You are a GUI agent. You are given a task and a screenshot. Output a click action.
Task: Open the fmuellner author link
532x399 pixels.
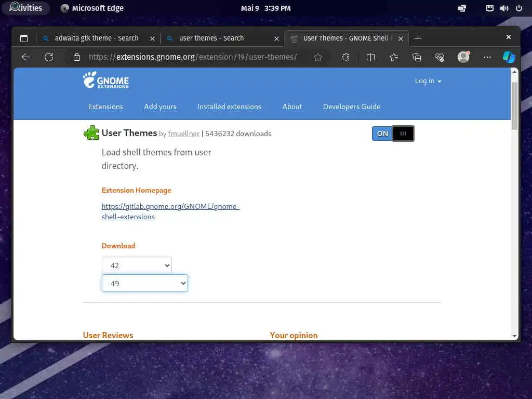[183, 134]
